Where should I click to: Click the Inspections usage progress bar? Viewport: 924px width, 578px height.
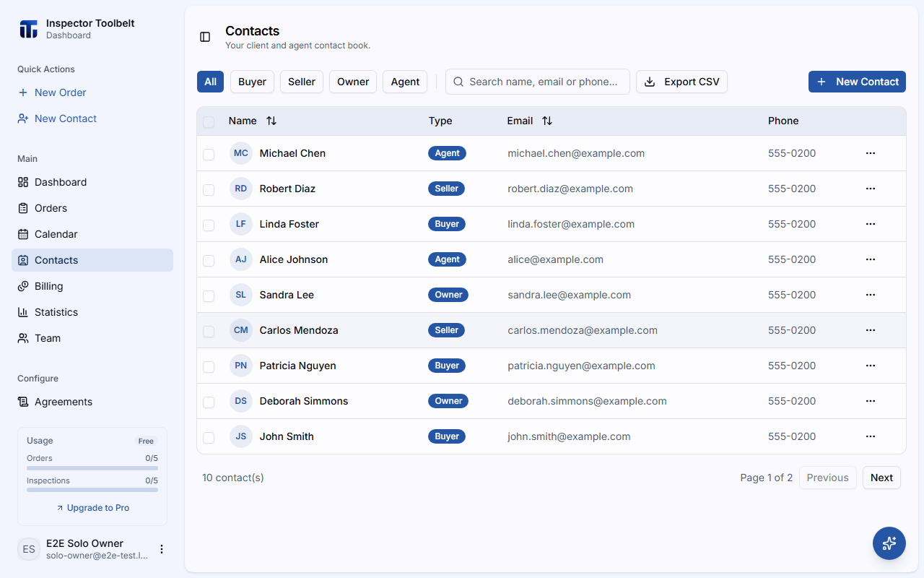pyautogui.click(x=92, y=490)
